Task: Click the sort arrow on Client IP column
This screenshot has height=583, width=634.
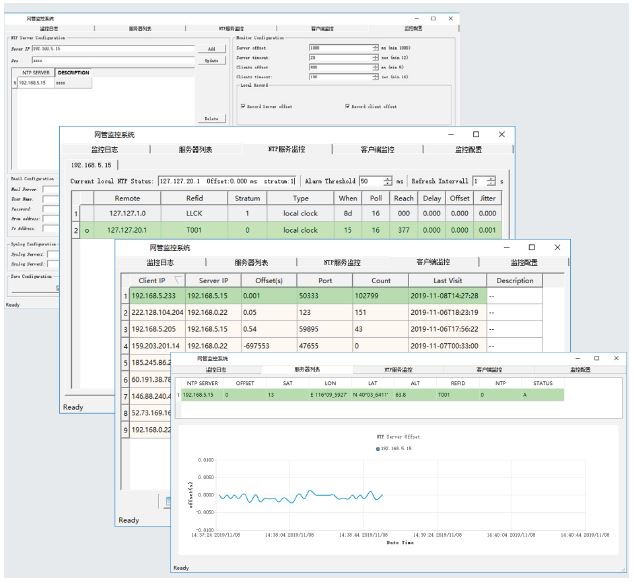Action: (x=178, y=281)
